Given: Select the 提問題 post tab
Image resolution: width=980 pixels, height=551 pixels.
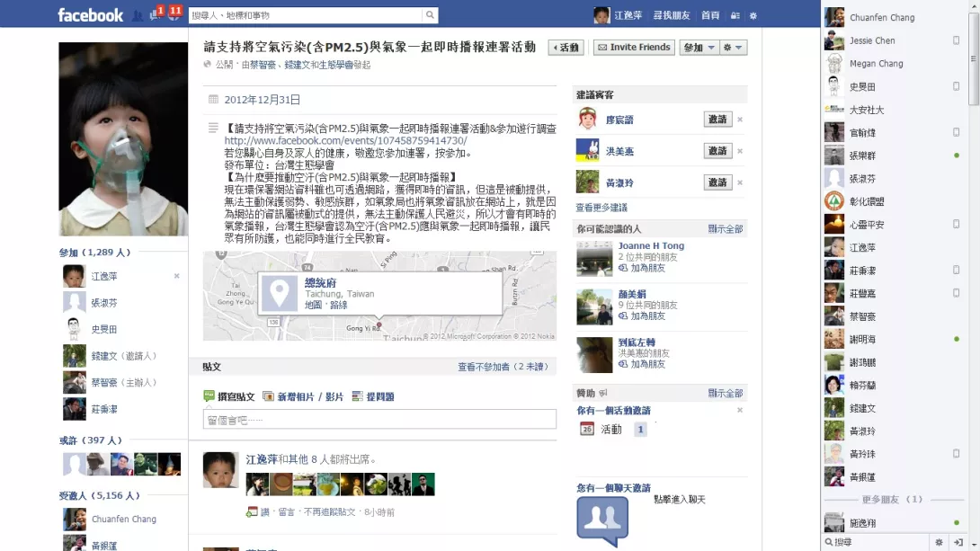Looking at the screenshot, I should [x=373, y=396].
